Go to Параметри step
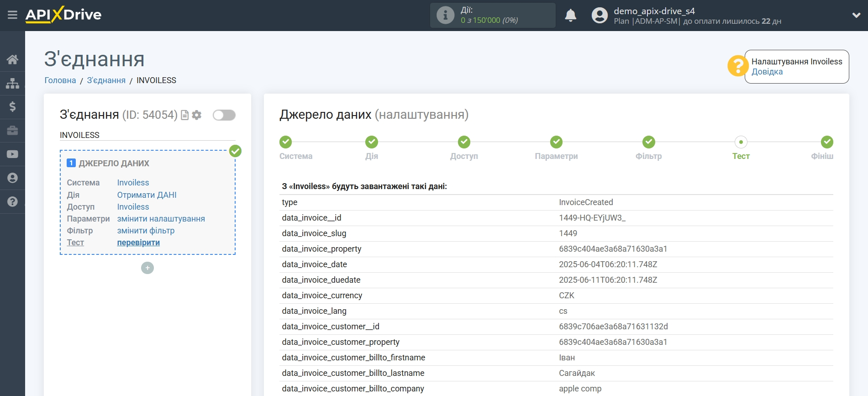 pyautogui.click(x=556, y=142)
